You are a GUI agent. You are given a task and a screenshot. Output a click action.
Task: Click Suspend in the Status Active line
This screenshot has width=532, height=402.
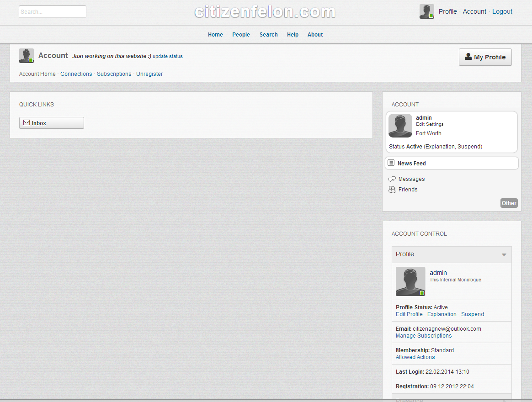pyautogui.click(x=468, y=147)
